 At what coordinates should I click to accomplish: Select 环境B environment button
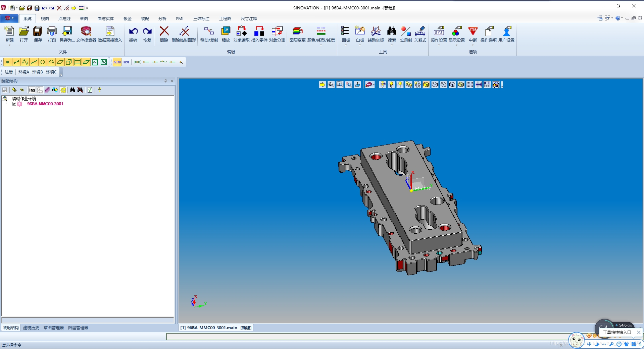point(38,72)
